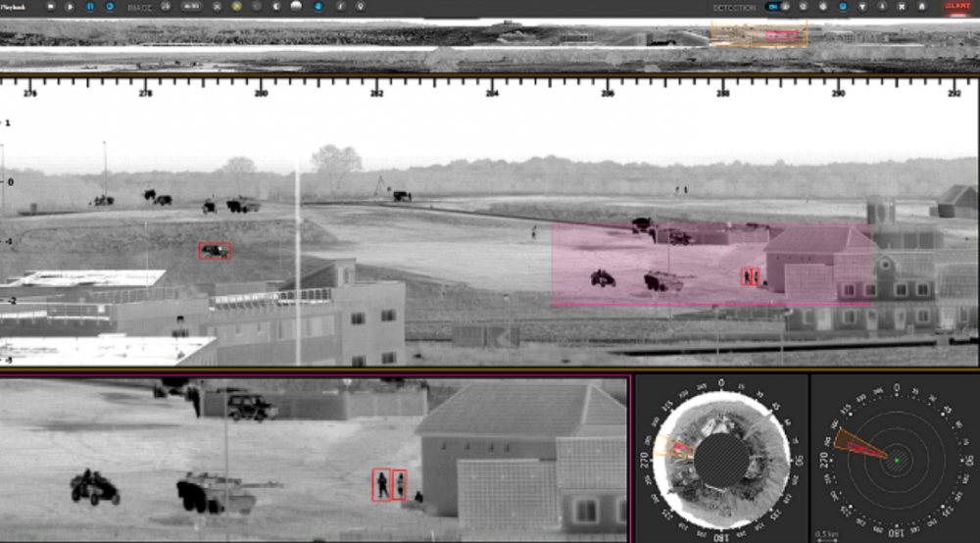Click the padlock lock icon beside ALERT
This screenshot has height=543, width=980.
(x=921, y=6)
